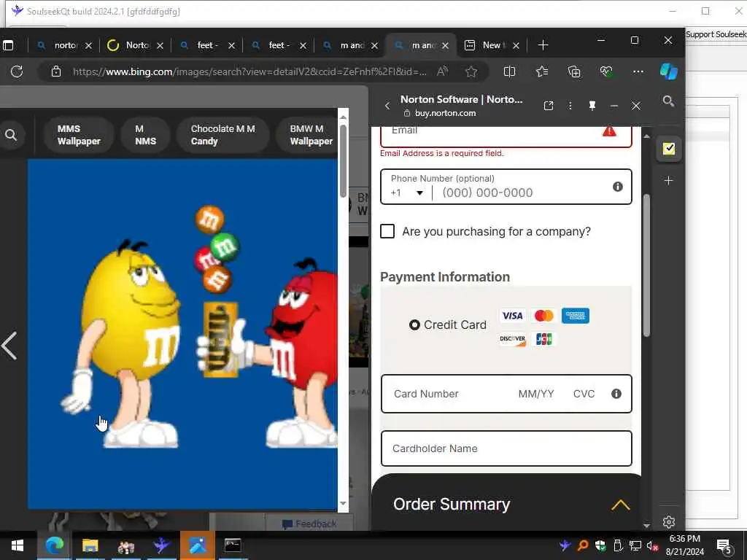Viewport: 747px width, 560px height.
Task: Expand the Order Summary panel
Action: pos(620,505)
